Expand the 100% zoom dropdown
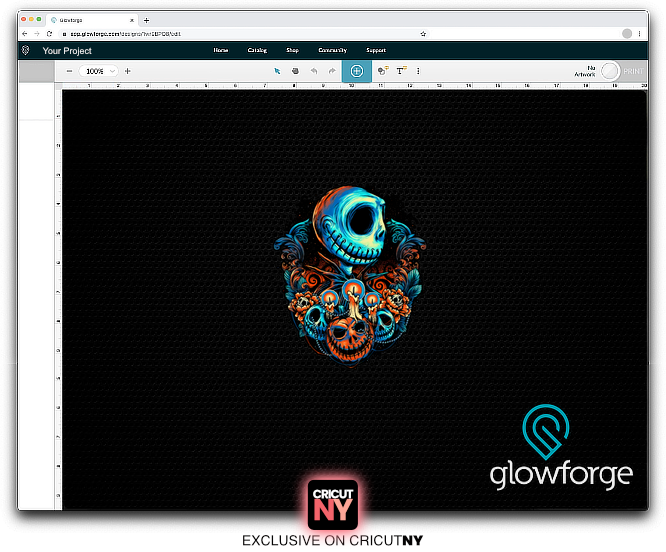Viewport: 666px width, 552px height. coord(99,71)
